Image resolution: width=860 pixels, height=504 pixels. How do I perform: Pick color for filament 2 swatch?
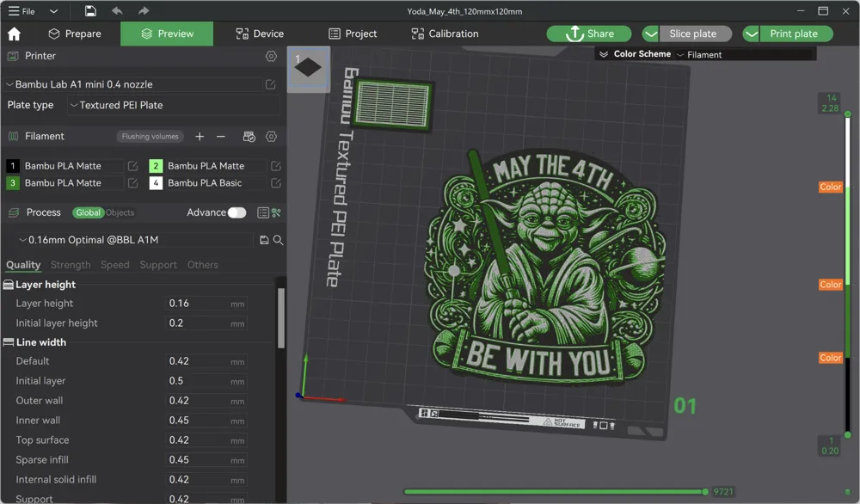point(156,166)
